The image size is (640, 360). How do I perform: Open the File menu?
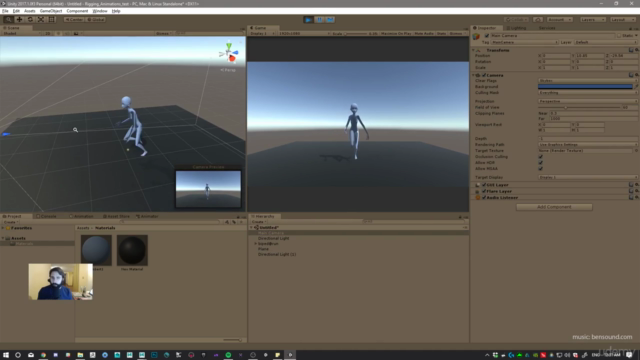pyautogui.click(x=5, y=11)
